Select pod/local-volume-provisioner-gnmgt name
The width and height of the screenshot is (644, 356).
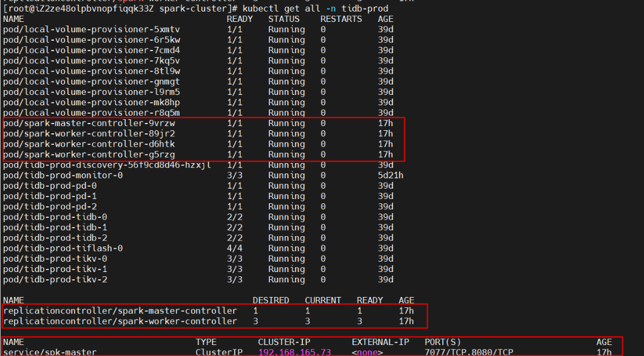[92, 82]
